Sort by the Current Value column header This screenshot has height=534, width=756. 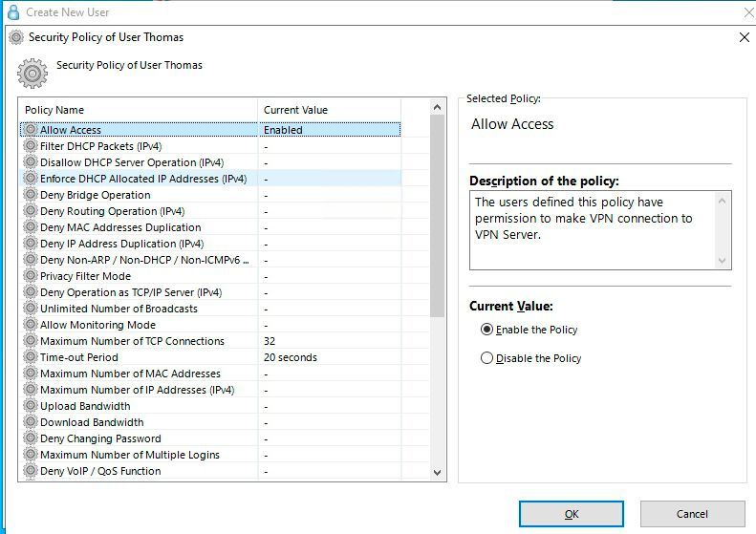[329, 110]
